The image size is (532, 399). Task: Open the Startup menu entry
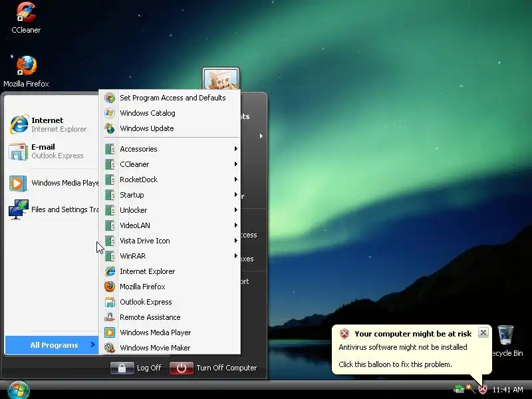click(x=171, y=195)
